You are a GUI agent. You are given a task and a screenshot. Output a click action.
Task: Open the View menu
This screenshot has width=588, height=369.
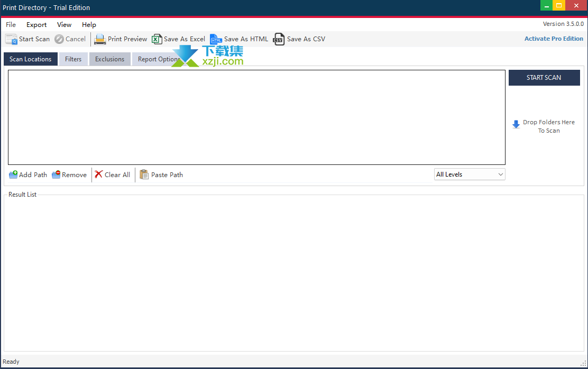click(64, 25)
